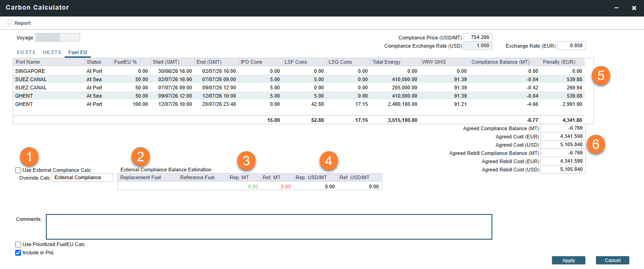Viewport: 644px width, 269px height.
Task: Tick Use Prioritized FuelEU Calc
Action: pyautogui.click(x=18, y=244)
